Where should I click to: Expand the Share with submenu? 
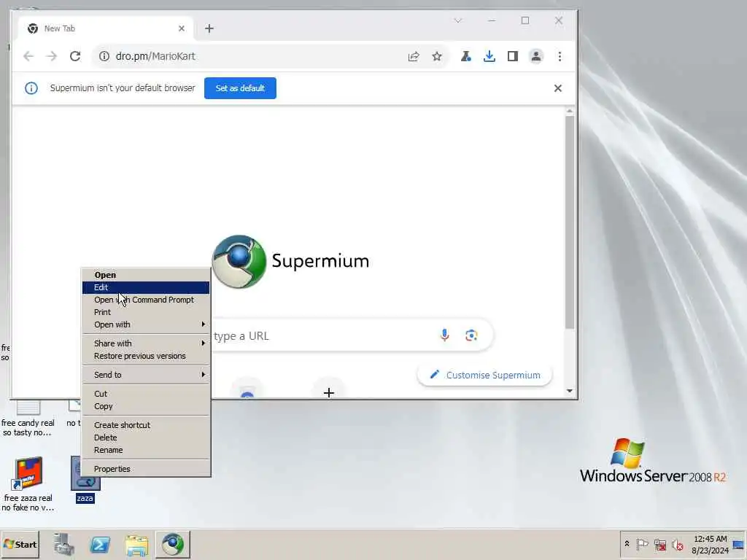(146, 343)
